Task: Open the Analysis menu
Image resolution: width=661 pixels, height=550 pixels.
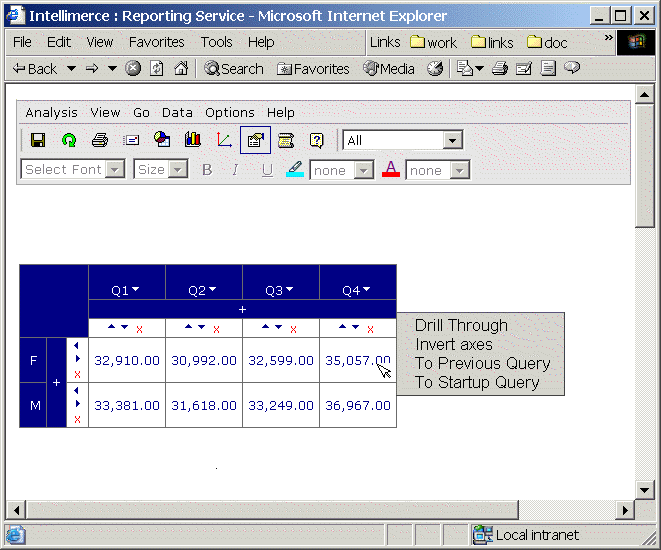Action: click(x=51, y=113)
